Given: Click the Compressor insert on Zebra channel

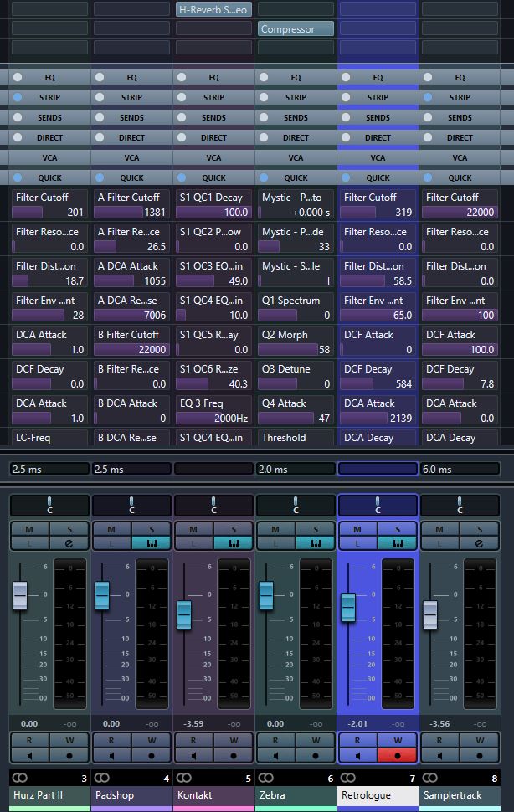Looking at the screenshot, I should tap(296, 29).
